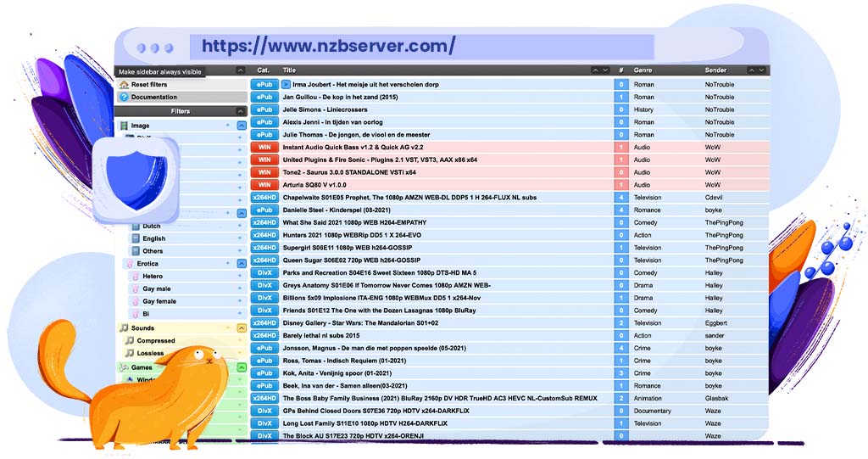The image size is (868, 459).
Task: Open Supergirl S06E11 1080p spot
Action: pyautogui.click(x=347, y=248)
